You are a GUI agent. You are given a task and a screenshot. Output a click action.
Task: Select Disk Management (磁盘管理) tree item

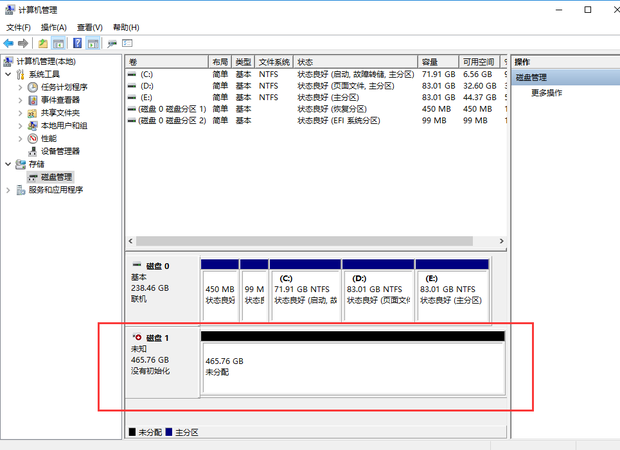coord(56,177)
